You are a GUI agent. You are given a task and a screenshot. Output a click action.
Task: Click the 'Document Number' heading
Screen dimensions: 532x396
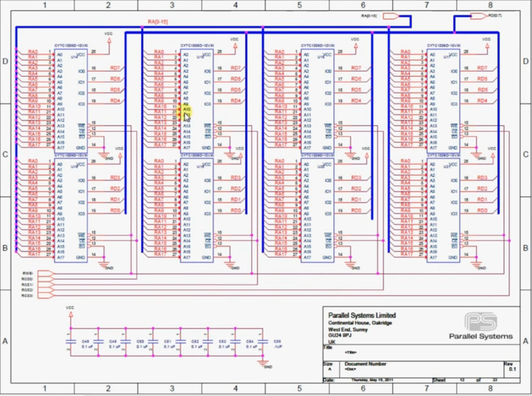click(x=365, y=364)
